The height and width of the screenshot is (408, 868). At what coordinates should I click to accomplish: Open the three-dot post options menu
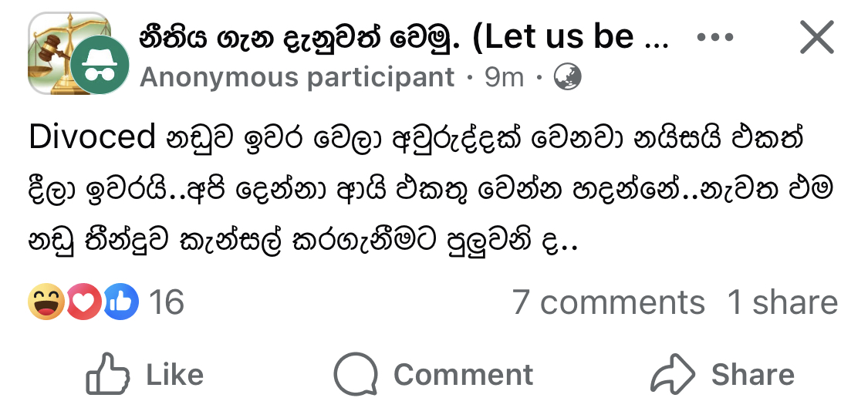(714, 38)
